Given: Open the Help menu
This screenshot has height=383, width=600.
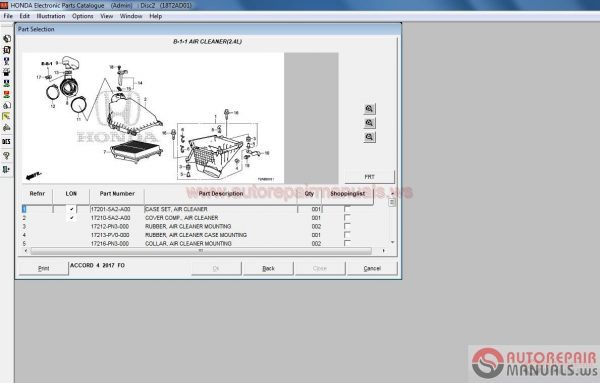Looking at the screenshot, I should pos(156,16).
